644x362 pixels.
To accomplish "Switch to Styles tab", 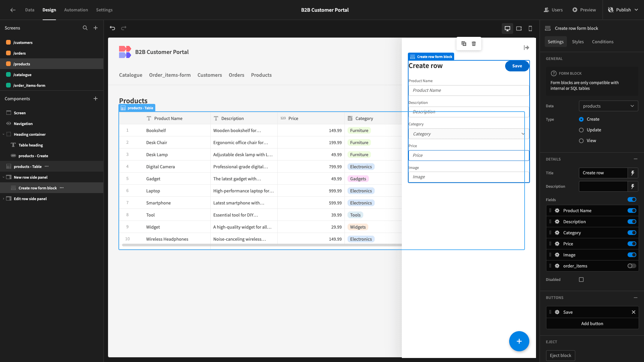I will pos(578,42).
